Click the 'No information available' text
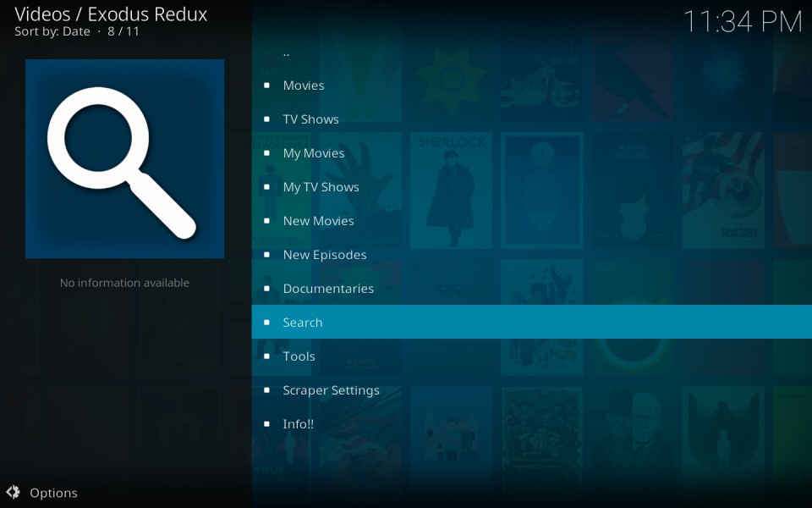 tap(125, 283)
